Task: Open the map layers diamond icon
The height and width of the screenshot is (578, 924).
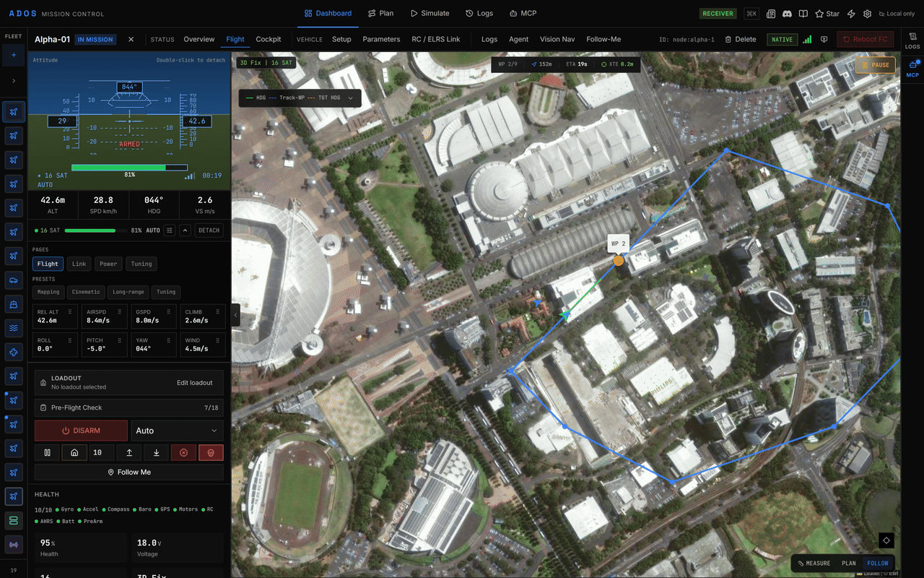Action: point(886,540)
